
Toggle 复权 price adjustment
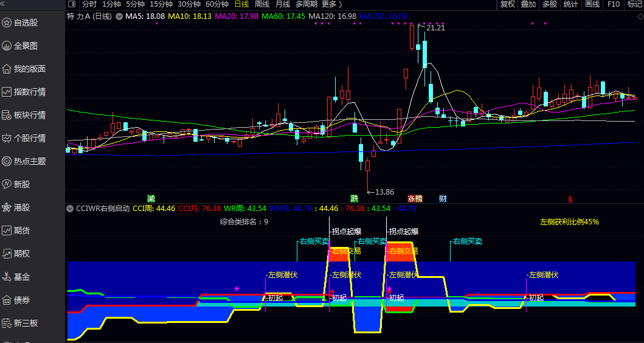[x=507, y=4]
